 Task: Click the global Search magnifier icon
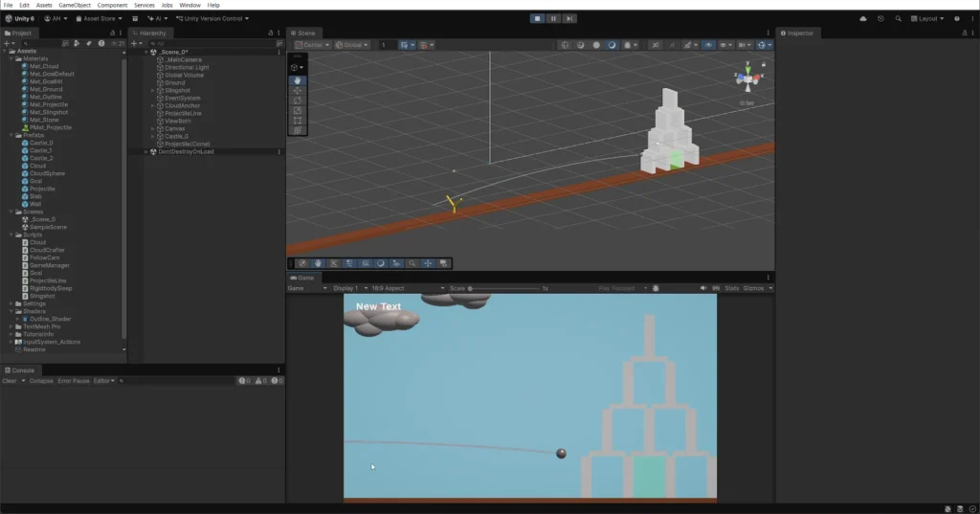(x=898, y=19)
